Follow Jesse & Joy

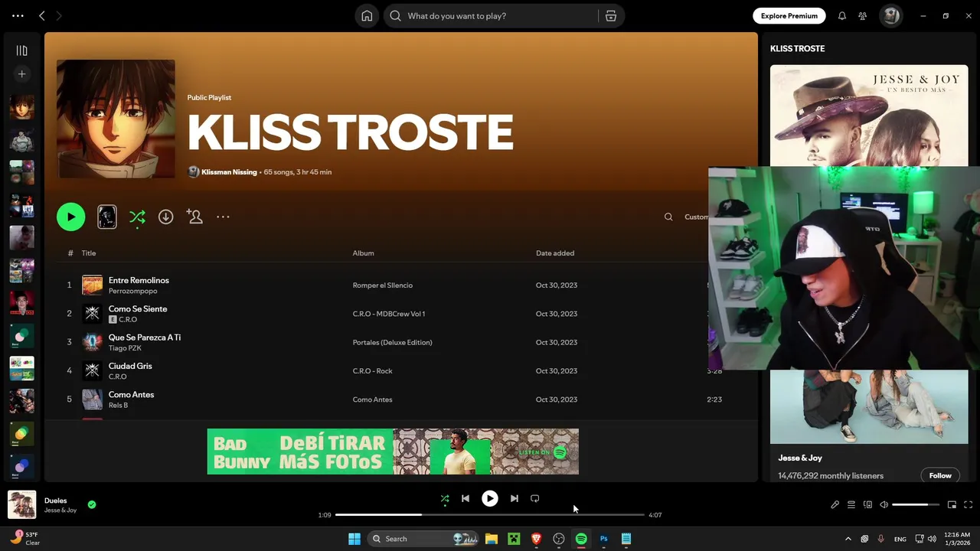coord(940,475)
